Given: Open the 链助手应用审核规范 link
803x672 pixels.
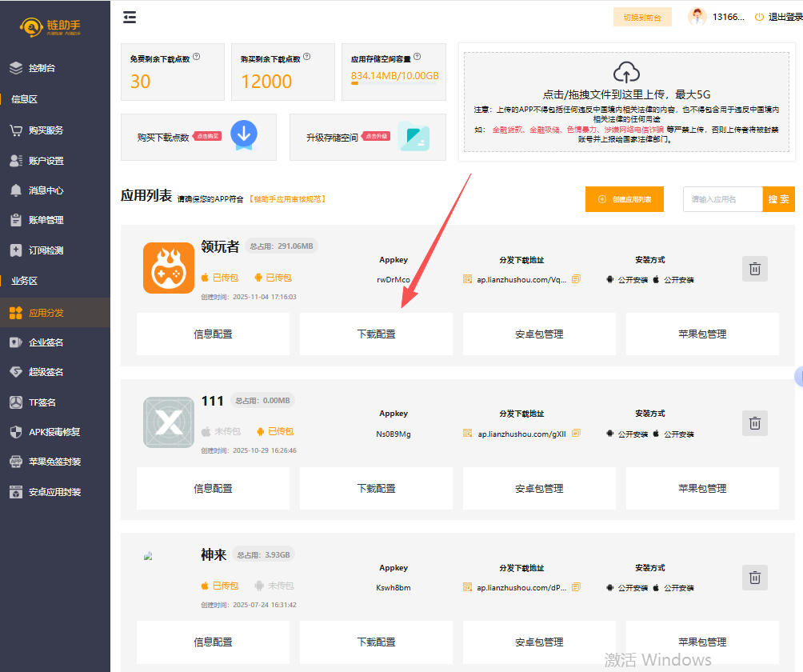Looking at the screenshot, I should pos(287,199).
